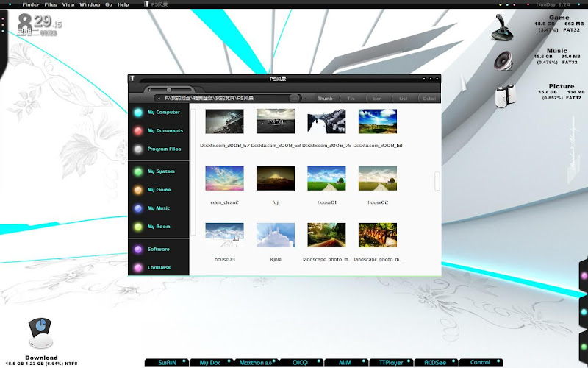The height and width of the screenshot is (368, 588).
Task: Launch Maxthon 2.0 from the bottom dock
Action: [256, 362]
